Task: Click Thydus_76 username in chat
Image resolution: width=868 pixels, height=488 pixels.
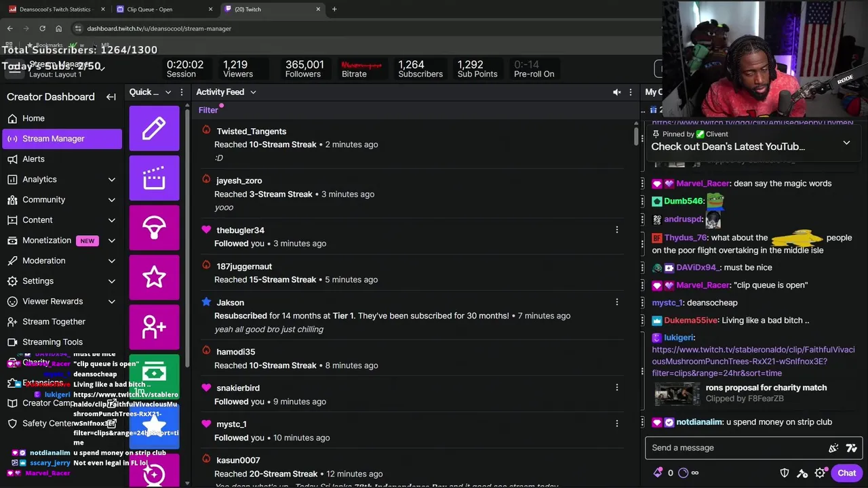Action: [685, 238]
